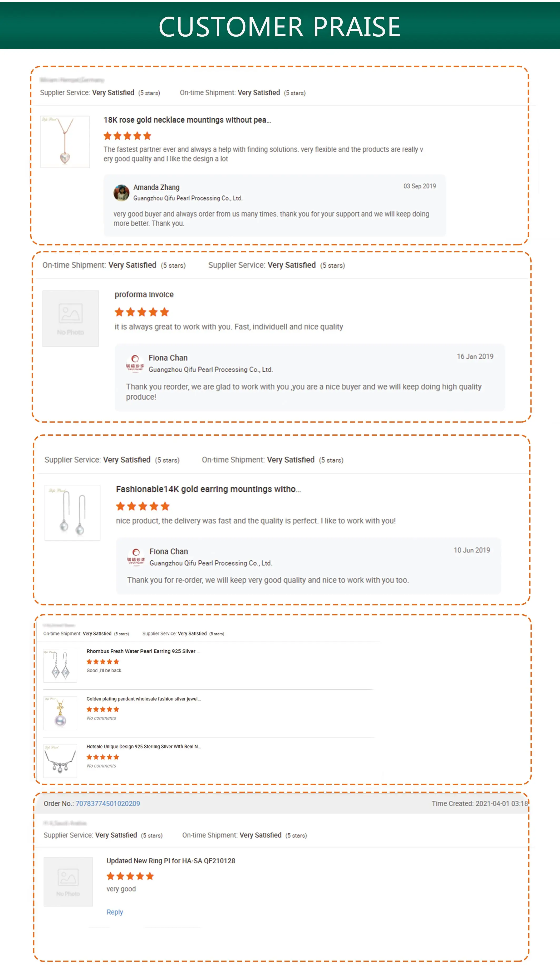Click Fiona Chan's logo avatar in 10 Jun reply
The height and width of the screenshot is (979, 560).
(x=136, y=557)
